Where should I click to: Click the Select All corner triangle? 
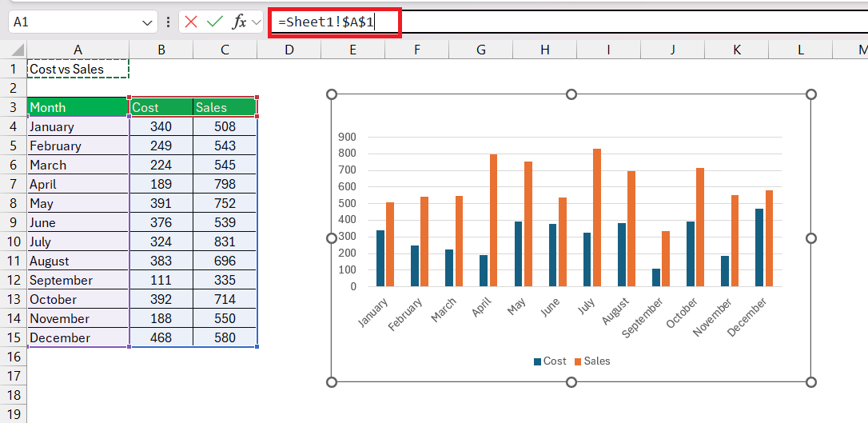pyautogui.click(x=18, y=51)
